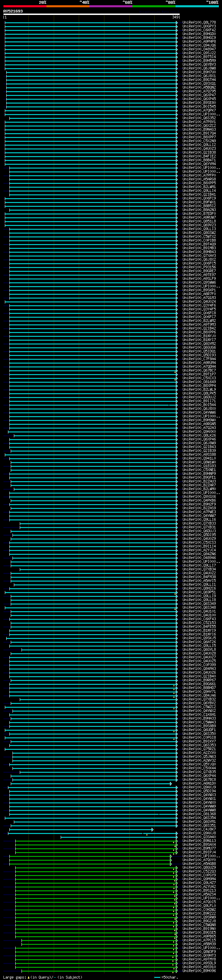
Task: Select the UniRef100_A2YJC4 label
Action: 199,550
